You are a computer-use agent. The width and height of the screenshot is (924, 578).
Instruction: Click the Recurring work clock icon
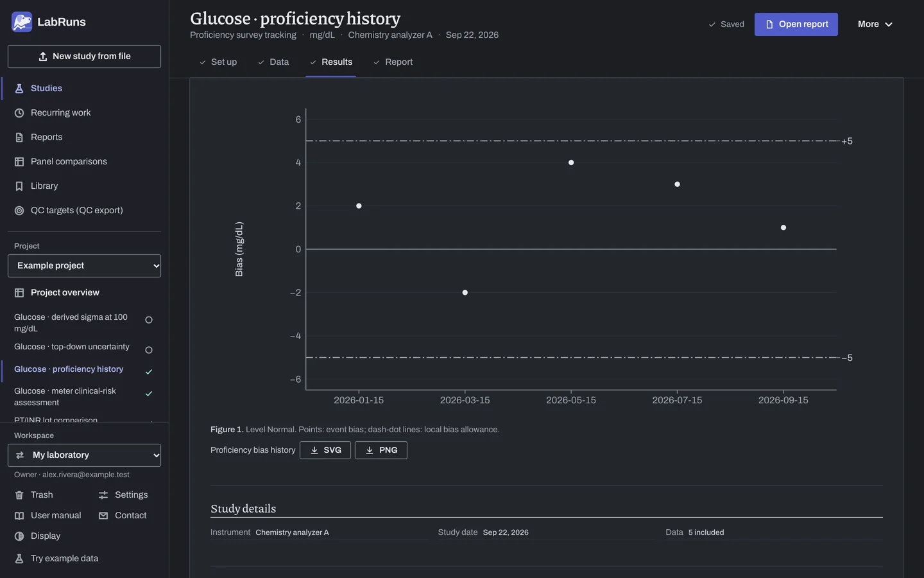(19, 113)
